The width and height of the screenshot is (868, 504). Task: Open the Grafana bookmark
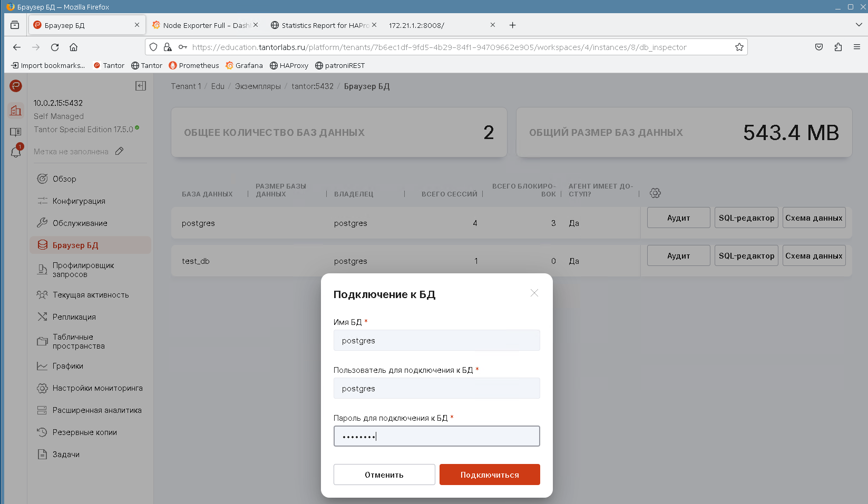tap(244, 66)
